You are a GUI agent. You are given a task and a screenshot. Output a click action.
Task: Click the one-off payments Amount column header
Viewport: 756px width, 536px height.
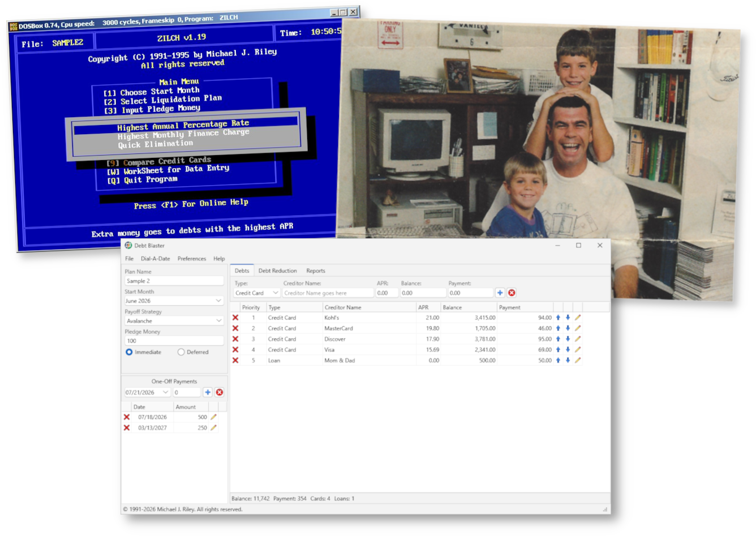click(191, 407)
